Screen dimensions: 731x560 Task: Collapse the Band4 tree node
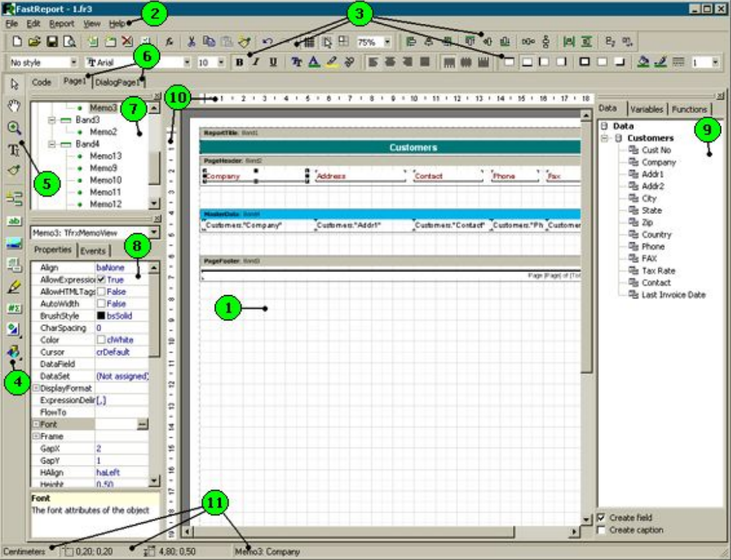pos(52,144)
